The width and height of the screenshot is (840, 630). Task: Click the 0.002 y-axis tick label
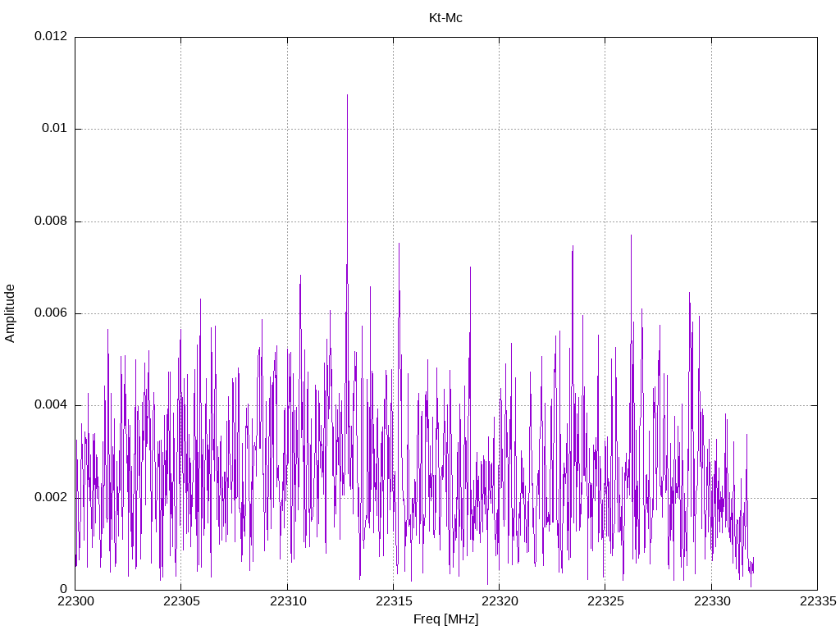[51, 497]
